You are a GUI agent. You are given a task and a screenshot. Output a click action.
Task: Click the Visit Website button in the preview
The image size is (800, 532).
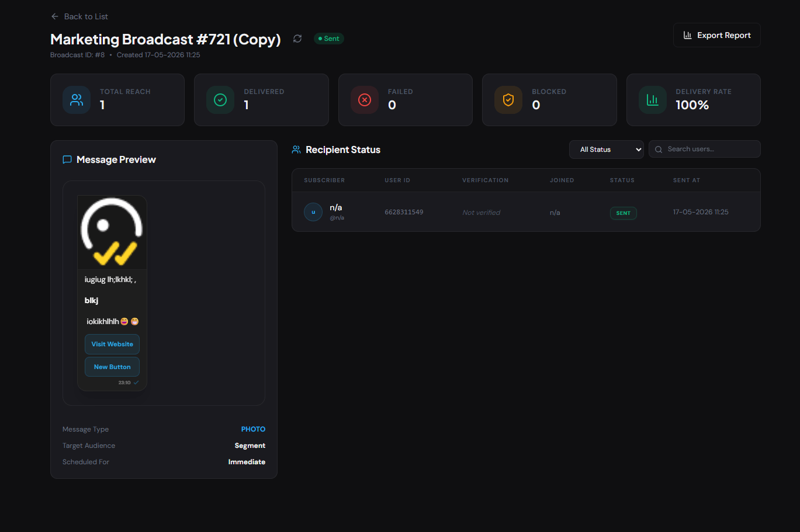112,344
